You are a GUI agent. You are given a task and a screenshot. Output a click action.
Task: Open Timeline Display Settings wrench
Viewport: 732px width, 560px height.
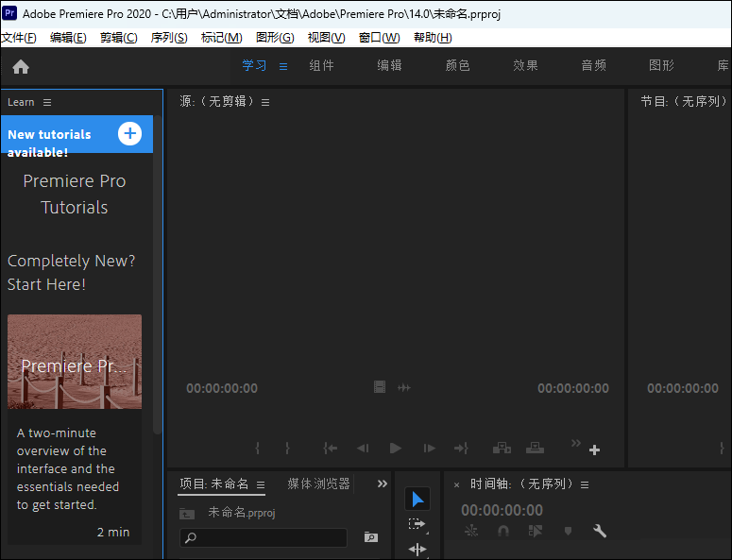coord(600,531)
